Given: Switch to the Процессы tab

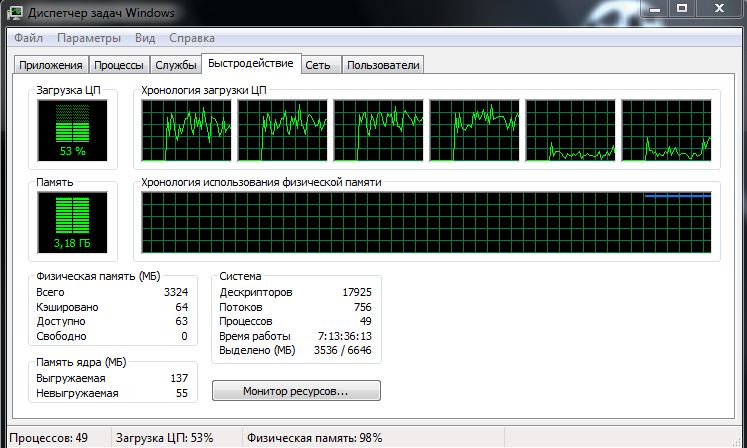Looking at the screenshot, I should (x=119, y=65).
